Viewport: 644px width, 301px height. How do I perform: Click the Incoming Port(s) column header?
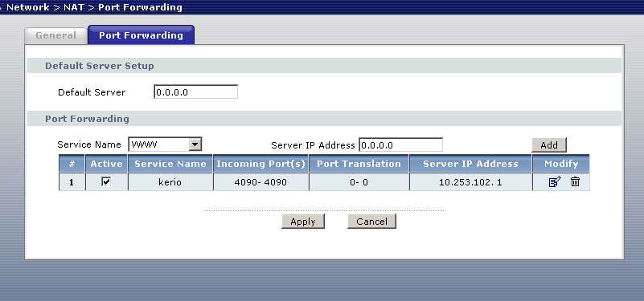click(260, 164)
